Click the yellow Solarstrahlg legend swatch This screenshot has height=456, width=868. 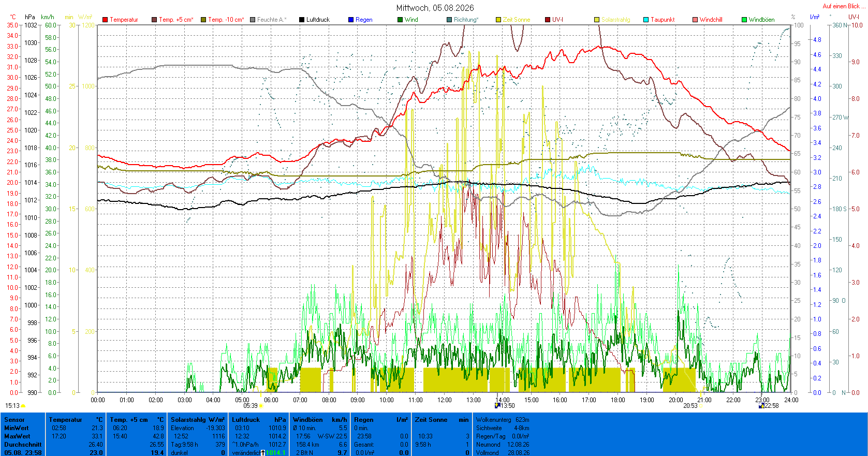597,20
